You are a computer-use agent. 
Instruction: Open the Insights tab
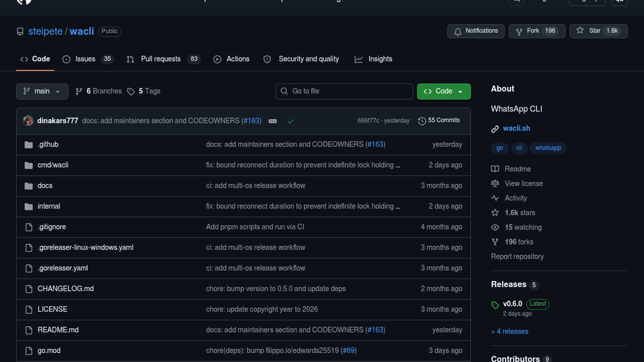tap(380, 59)
